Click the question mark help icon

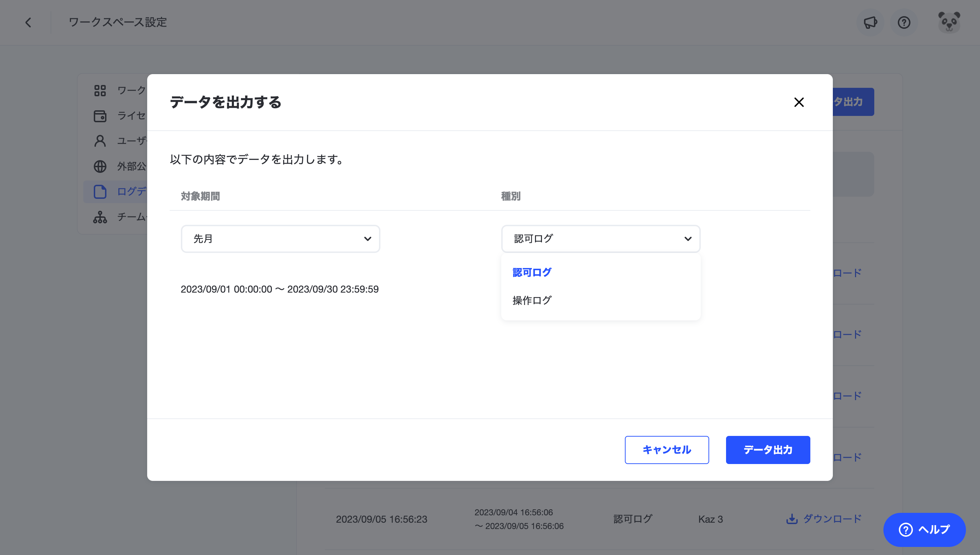pyautogui.click(x=904, y=22)
